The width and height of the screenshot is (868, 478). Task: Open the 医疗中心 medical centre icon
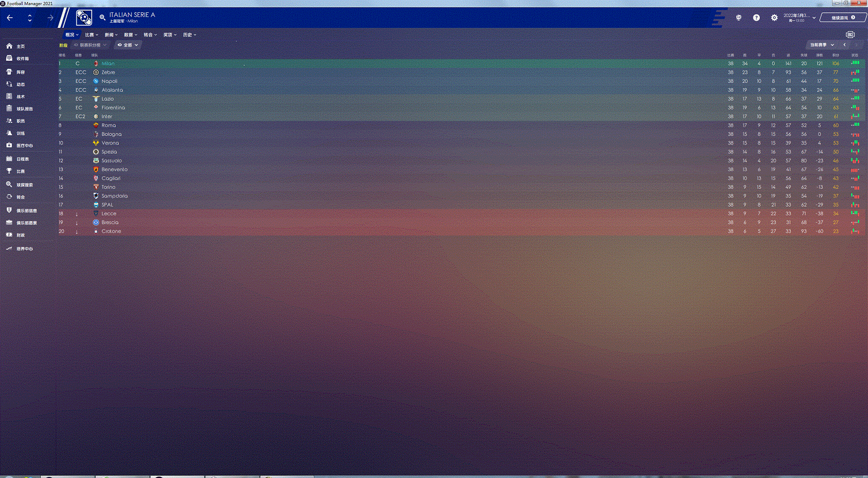[x=9, y=145]
